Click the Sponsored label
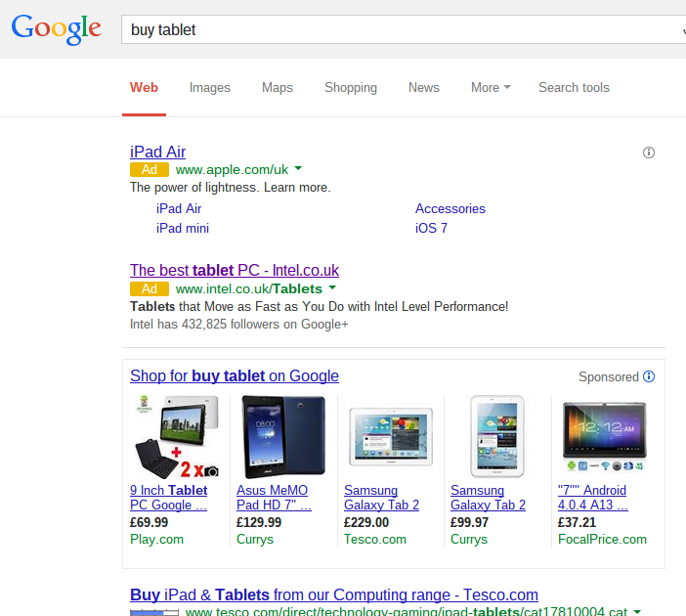Viewport: 686px width, 616px height. pyautogui.click(x=609, y=377)
